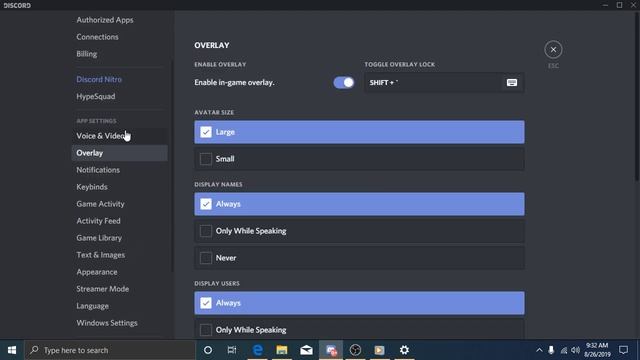This screenshot has height=360, width=640.
Task: Open Streamer Mode settings
Action: click(x=102, y=289)
